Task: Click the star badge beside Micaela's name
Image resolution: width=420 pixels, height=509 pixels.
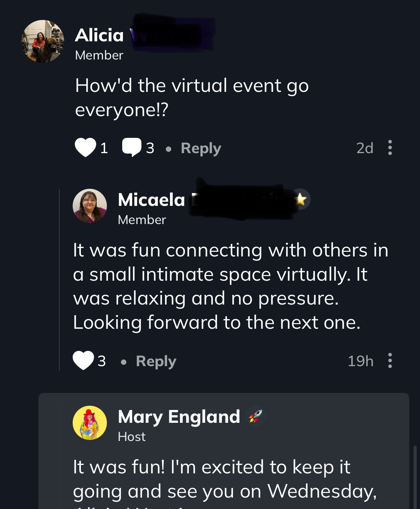Action: point(300,199)
